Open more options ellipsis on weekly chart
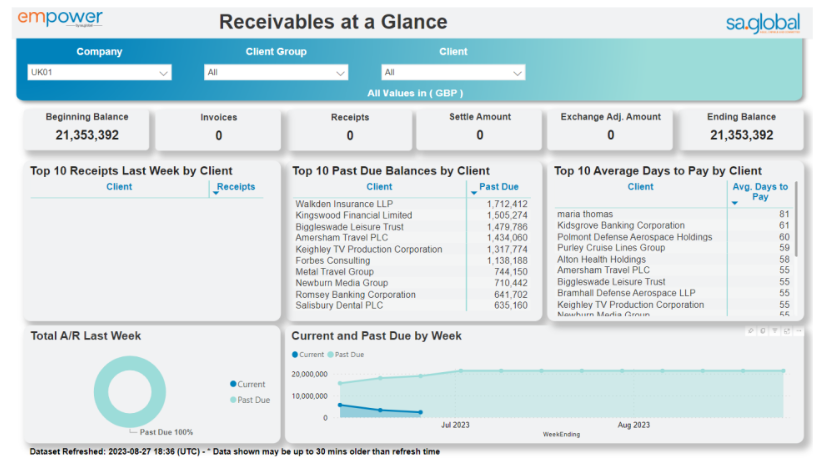The height and width of the screenshot is (466, 829). (799, 331)
